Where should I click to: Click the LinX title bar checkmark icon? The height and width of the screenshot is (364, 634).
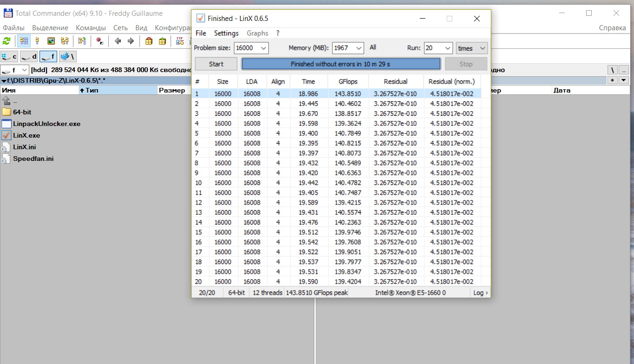pyautogui.click(x=201, y=19)
